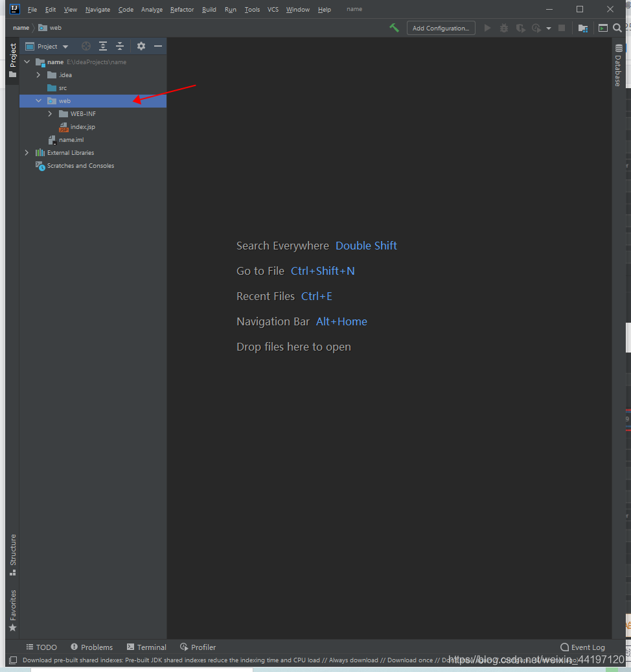
Task: Open Project panel settings gear
Action: coord(141,46)
